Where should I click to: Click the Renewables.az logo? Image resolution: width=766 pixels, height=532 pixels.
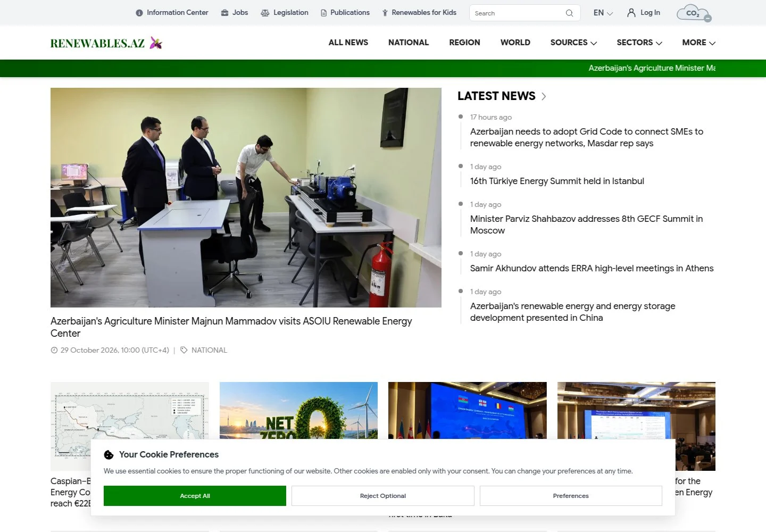tap(106, 43)
